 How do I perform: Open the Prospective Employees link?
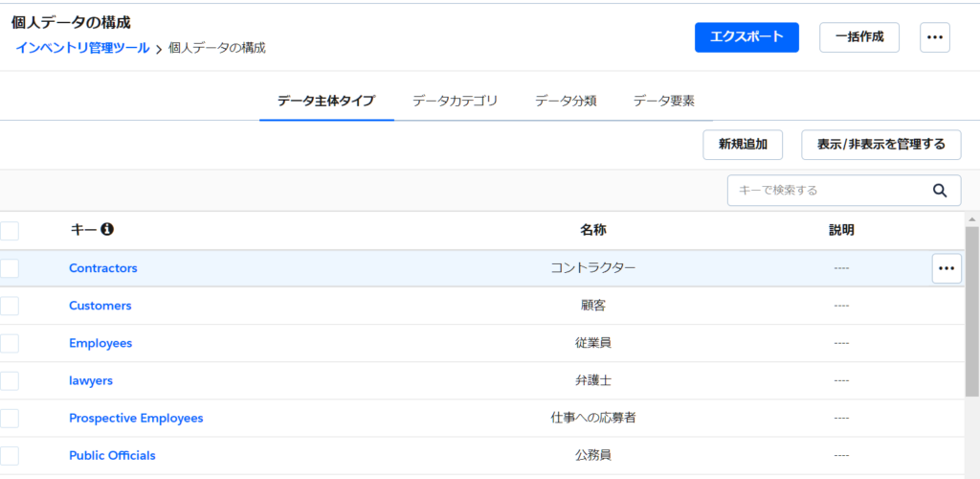(136, 418)
